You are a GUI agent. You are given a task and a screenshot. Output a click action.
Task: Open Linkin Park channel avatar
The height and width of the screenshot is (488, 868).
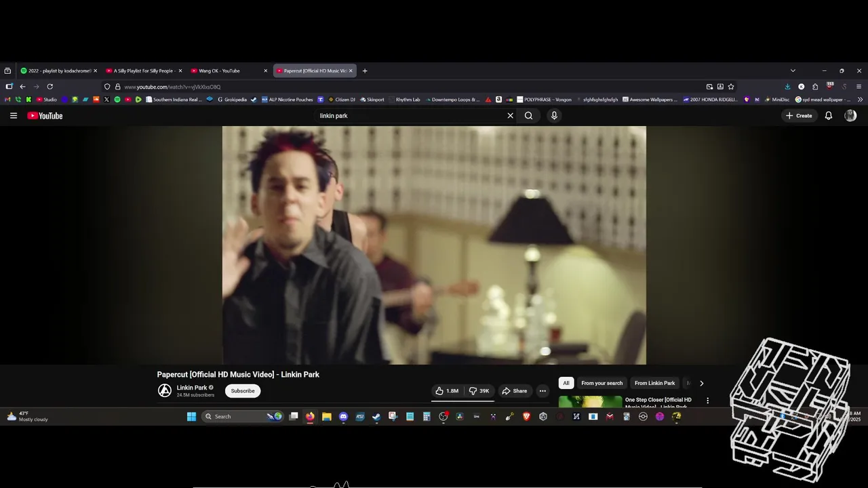point(165,390)
